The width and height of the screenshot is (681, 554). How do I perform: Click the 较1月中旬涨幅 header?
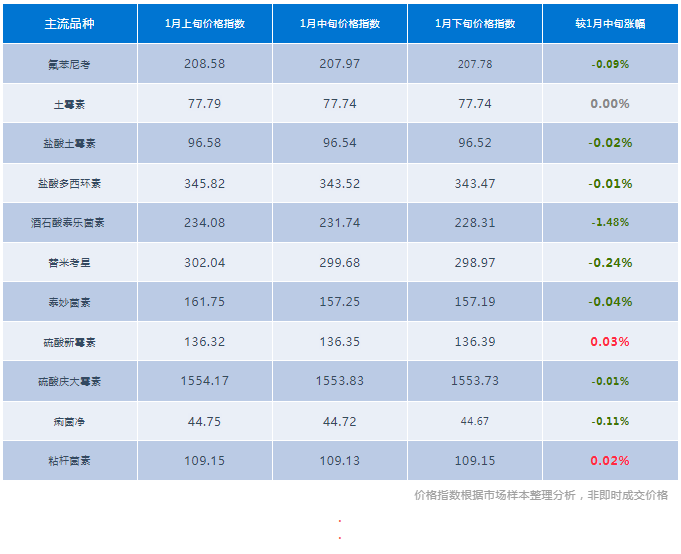click(x=610, y=24)
